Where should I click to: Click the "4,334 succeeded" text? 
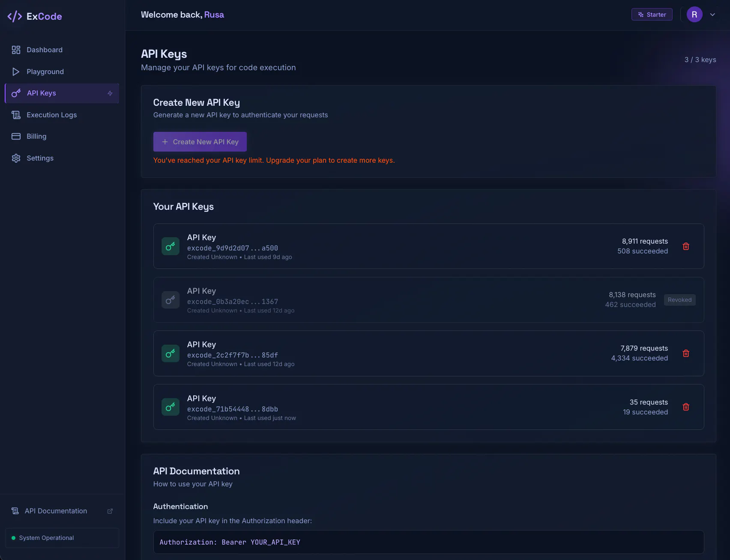tap(639, 358)
